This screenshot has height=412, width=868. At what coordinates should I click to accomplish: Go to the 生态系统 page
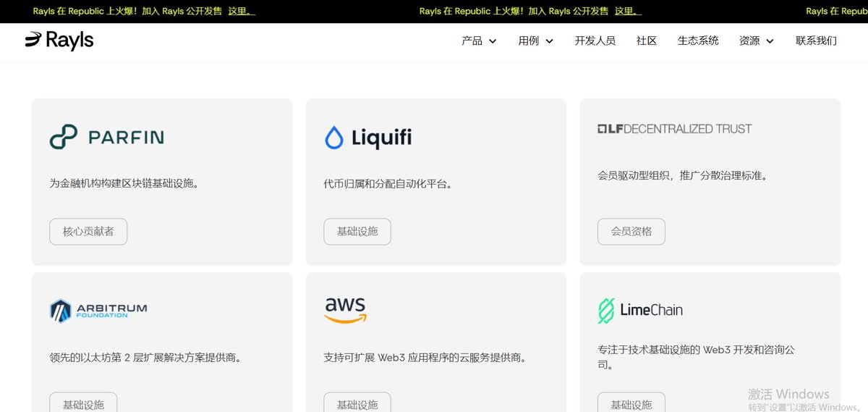(697, 41)
